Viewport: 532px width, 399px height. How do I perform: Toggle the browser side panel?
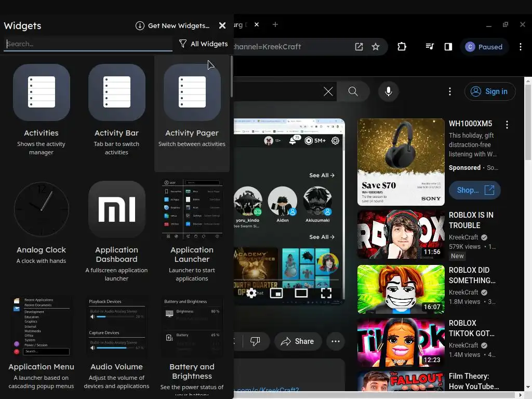448,47
